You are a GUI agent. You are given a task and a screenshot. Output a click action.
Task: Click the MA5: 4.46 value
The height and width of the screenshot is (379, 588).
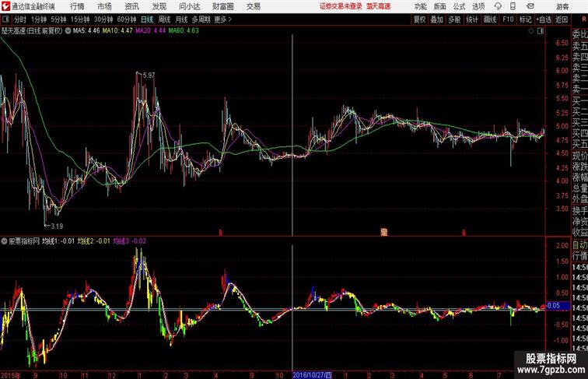[86, 31]
